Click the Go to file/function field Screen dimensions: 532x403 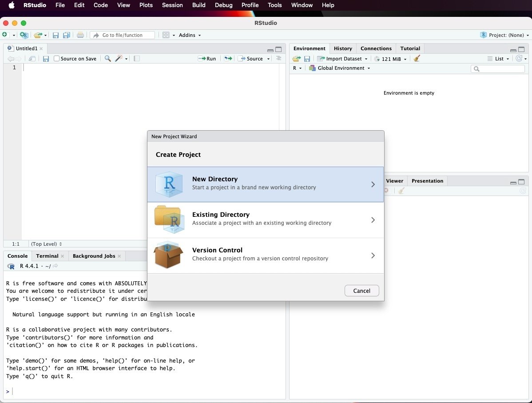tap(123, 35)
